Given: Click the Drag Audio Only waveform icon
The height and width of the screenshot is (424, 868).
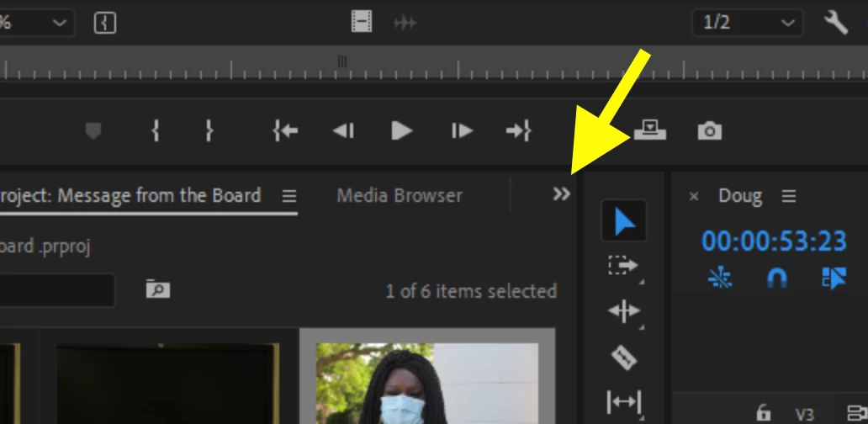Looking at the screenshot, I should click(405, 23).
